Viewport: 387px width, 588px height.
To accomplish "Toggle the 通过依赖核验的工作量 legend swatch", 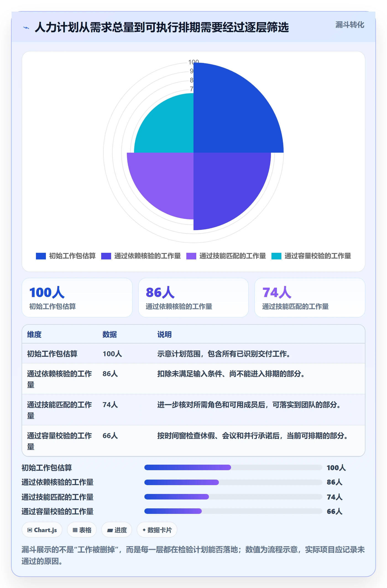I will [106, 256].
